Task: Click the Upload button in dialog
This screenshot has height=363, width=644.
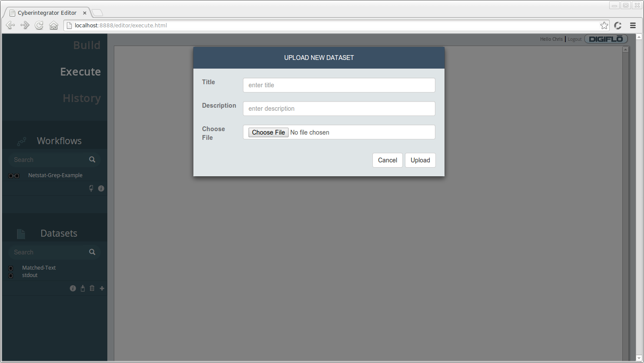Action: coord(420,160)
